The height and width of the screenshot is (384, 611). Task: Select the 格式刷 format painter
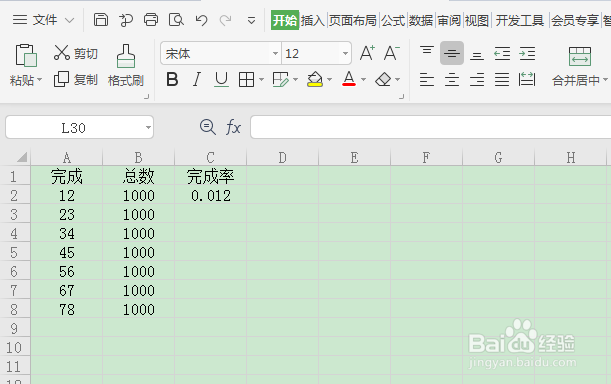pos(126,65)
